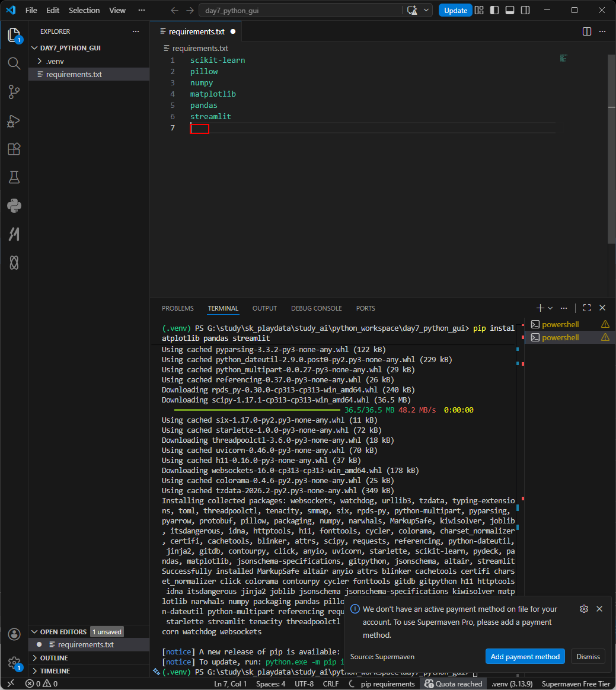The height and width of the screenshot is (690, 616).
Task: Open the Edit menu
Action: coord(53,10)
